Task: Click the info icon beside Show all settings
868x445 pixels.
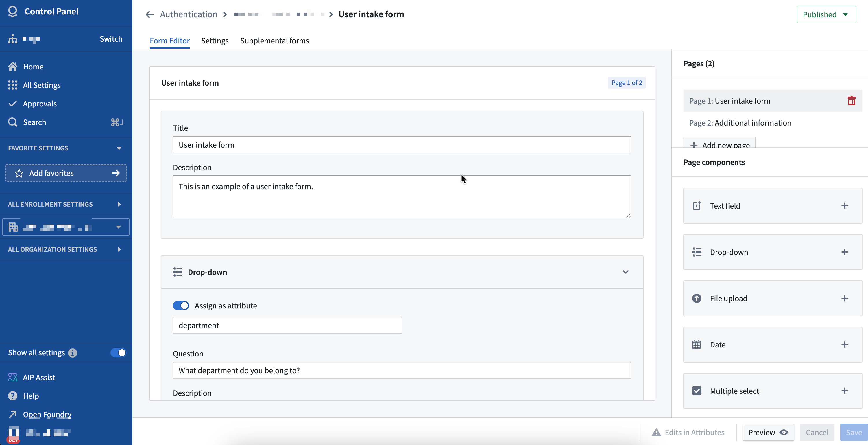Action: 73,353
